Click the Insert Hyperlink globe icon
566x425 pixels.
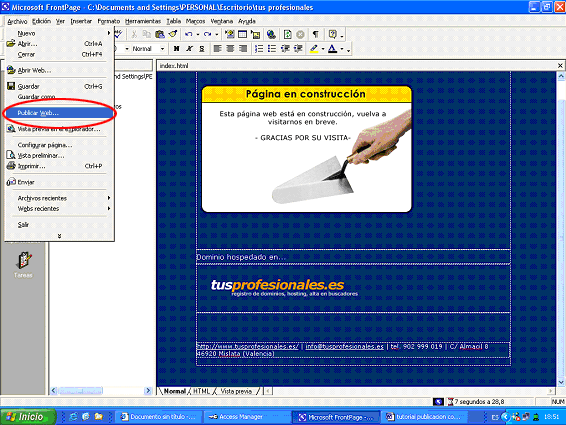point(271,34)
